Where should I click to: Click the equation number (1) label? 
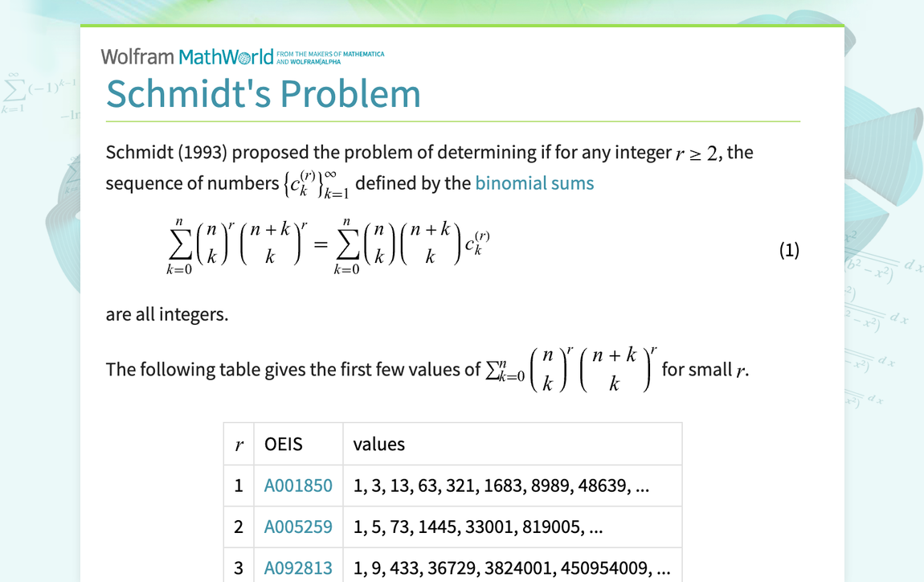pos(789,250)
